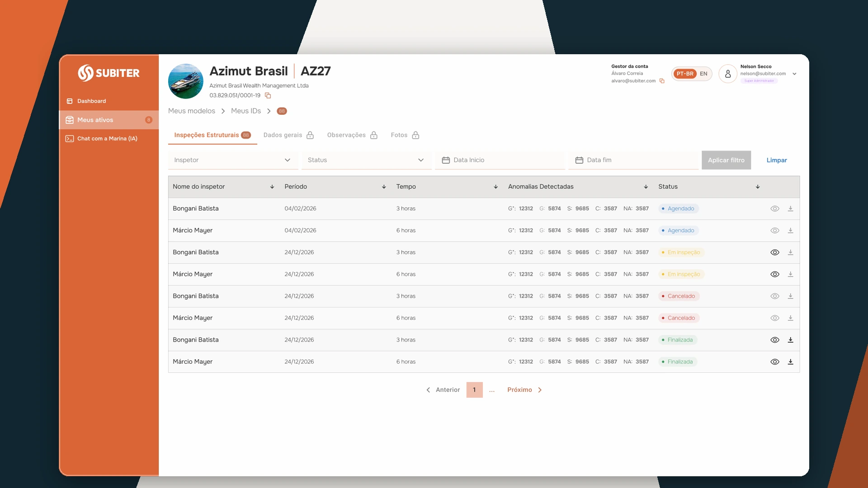Click the Azimut Brasil yacht profile photo
Image resolution: width=868 pixels, height=488 pixels.
[186, 81]
